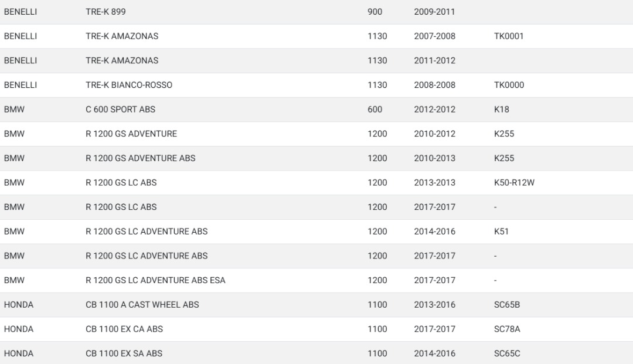Click HONDA in the SC78A row
The image size is (633, 364).
pos(19,329)
